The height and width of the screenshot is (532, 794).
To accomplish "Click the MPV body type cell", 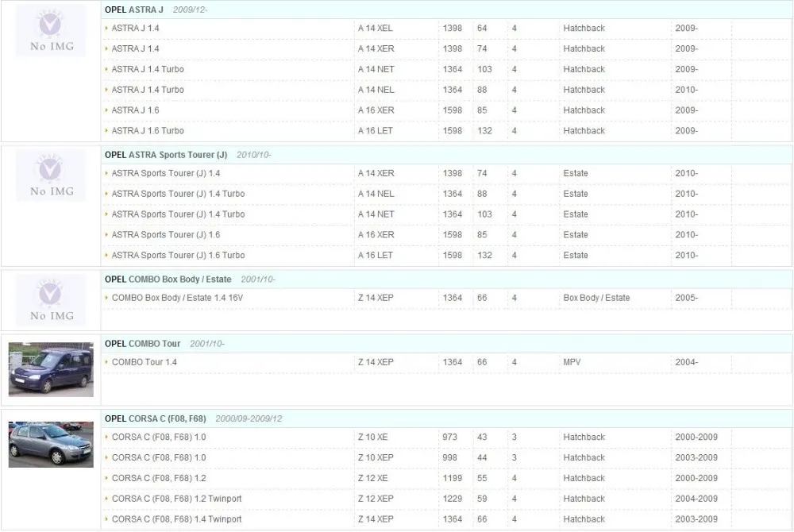I will tap(572, 362).
